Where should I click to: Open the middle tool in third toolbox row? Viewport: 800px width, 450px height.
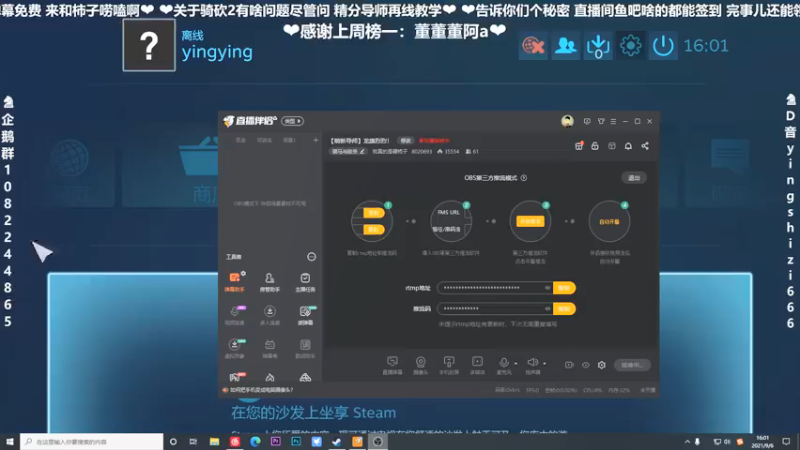[x=269, y=348]
